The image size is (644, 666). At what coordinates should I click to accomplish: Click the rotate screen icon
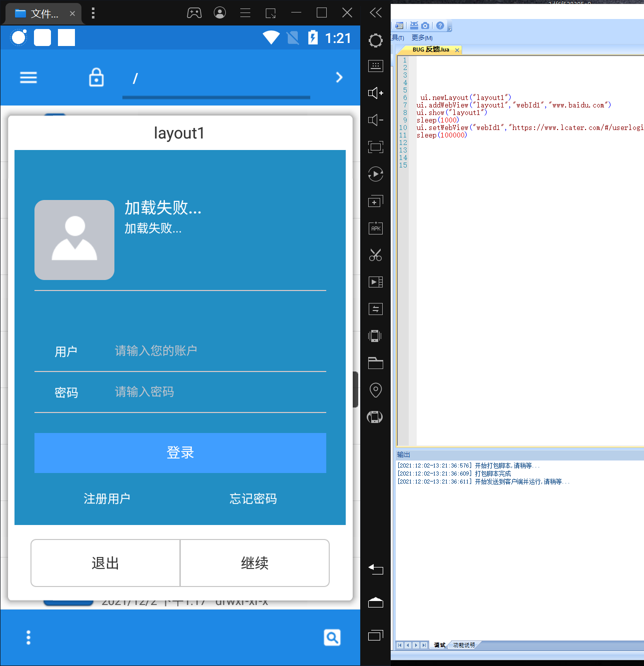pos(375,417)
